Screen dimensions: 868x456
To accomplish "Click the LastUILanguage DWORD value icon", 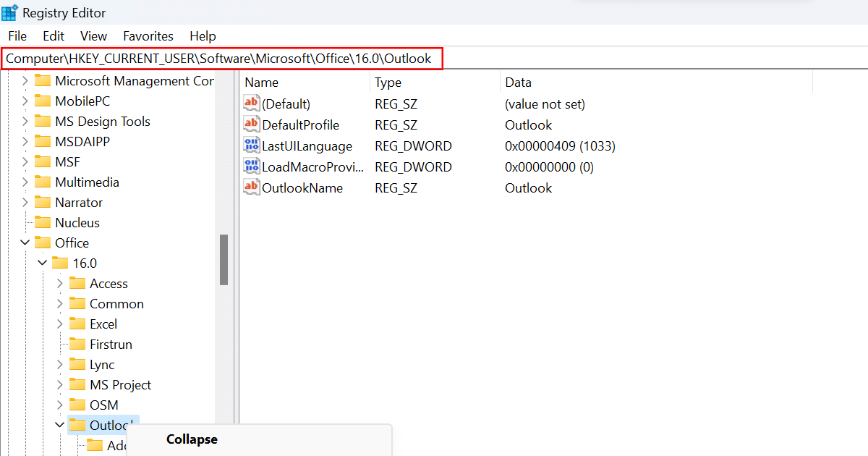I will coord(251,145).
